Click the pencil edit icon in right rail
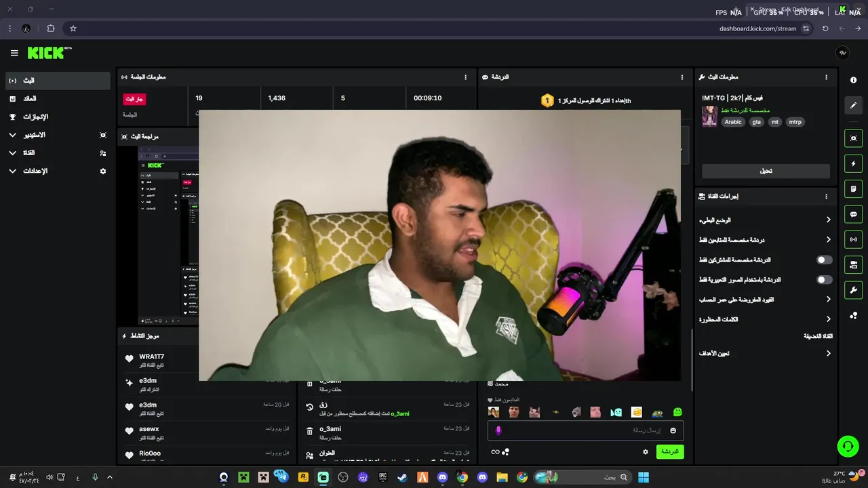Viewport: 868px width, 488px height. 853,105
